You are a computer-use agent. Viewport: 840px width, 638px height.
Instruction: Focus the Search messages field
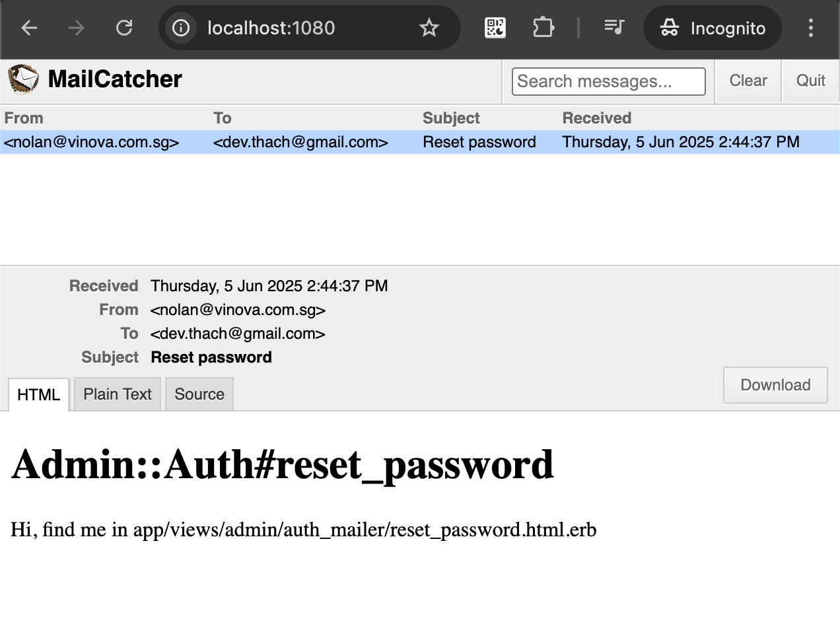(x=608, y=81)
